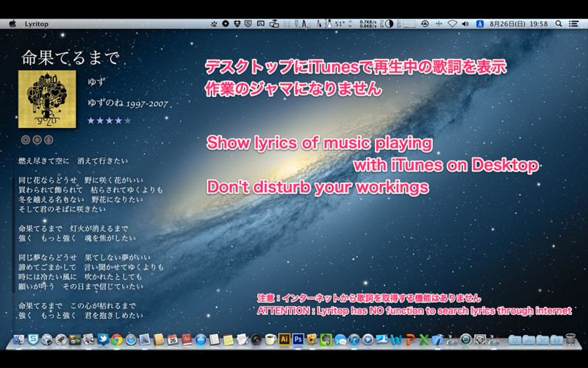Open the Trash in the Dock
The image size is (588, 368).
coord(570,339)
